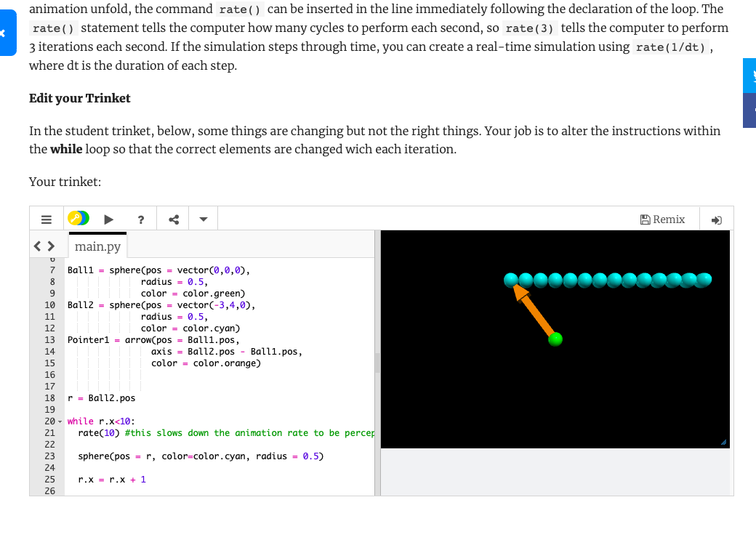Open the dropdown caret in the toolbar
Screen dimensions: 756x545
tap(202, 219)
